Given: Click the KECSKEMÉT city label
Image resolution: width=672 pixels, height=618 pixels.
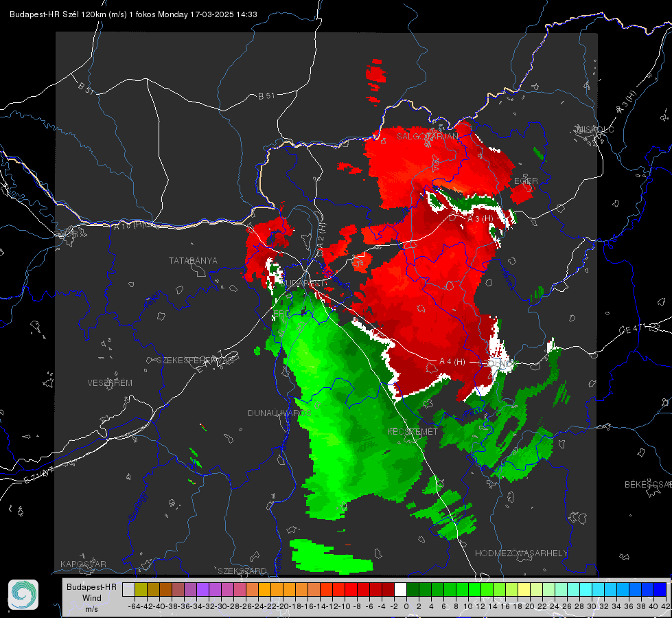Looking at the screenshot, I should pyautogui.click(x=413, y=431).
